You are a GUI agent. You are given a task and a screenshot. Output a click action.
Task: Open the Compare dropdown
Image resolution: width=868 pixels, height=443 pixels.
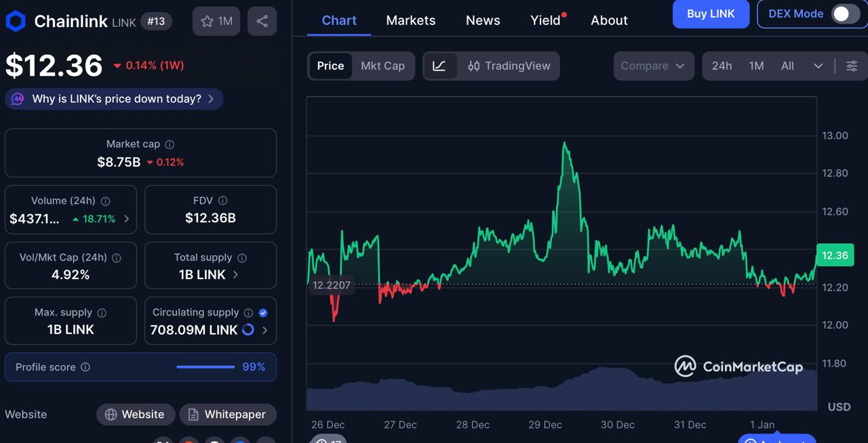tap(653, 66)
